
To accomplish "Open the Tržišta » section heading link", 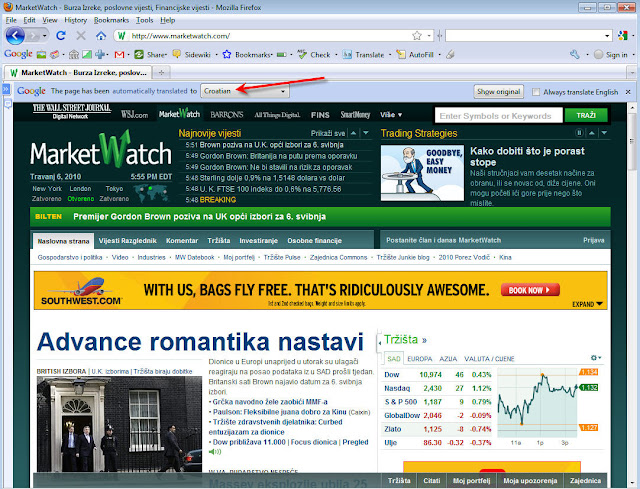I will [x=405, y=340].
